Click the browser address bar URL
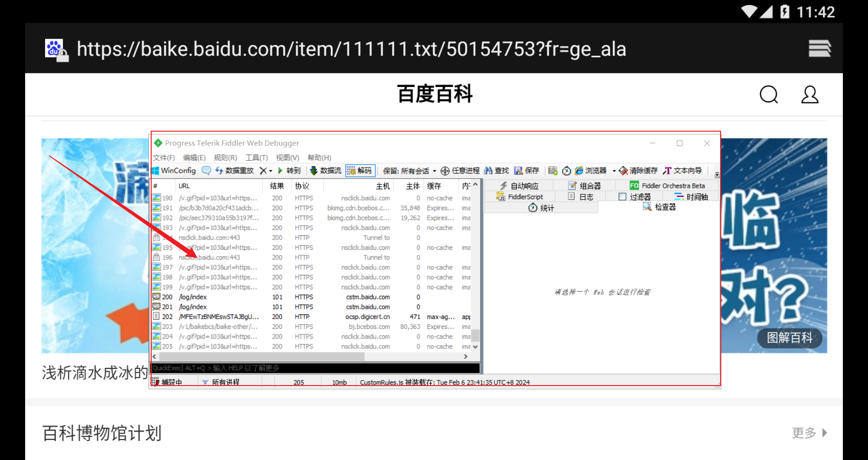868x460 pixels. pos(351,48)
